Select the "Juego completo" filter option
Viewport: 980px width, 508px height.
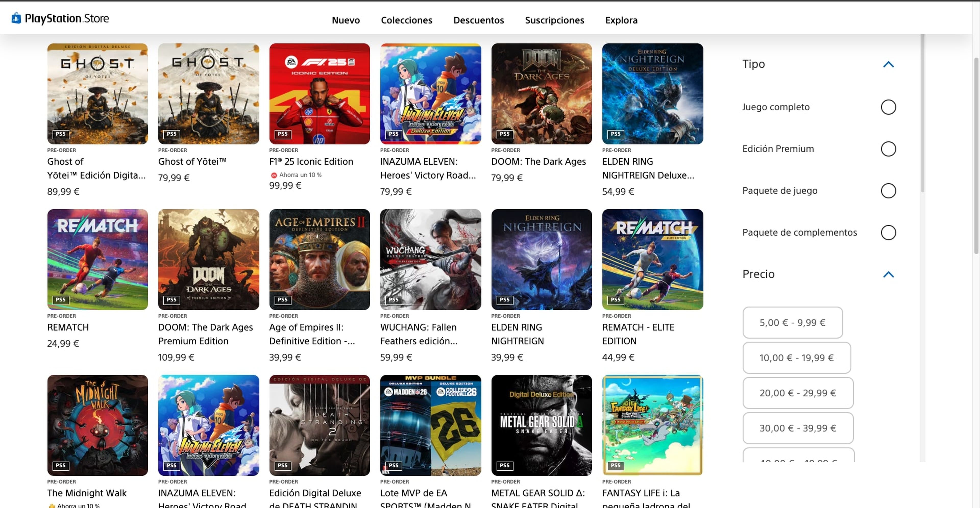tap(889, 107)
